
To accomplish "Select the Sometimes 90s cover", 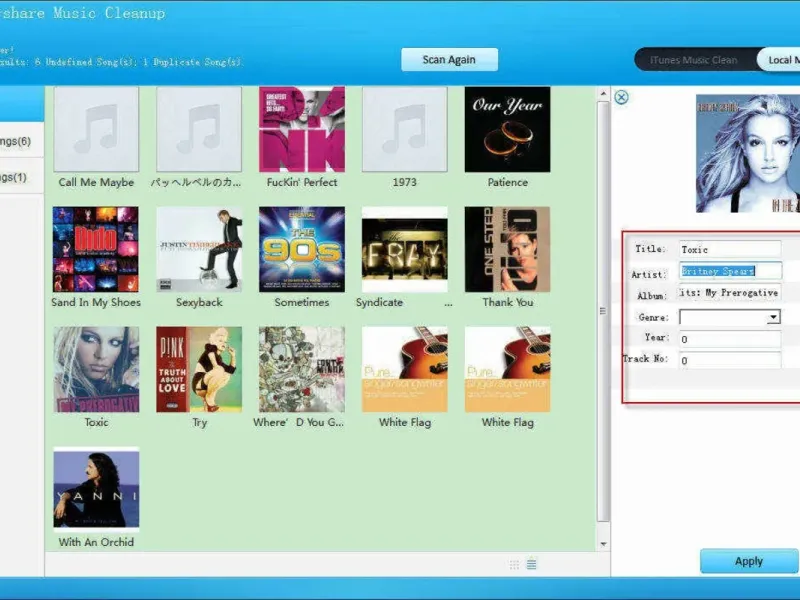I will tap(302, 249).
